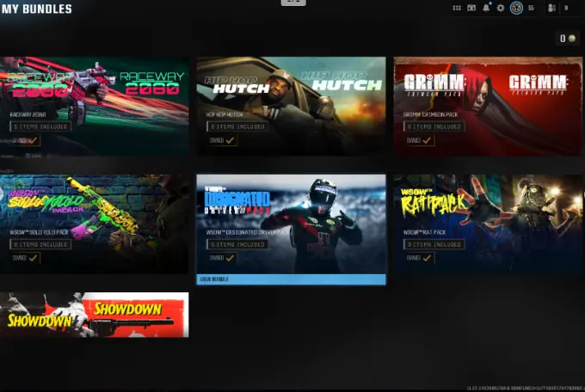Open the text chat channels icon
The image size is (585, 392).
(x=471, y=8)
